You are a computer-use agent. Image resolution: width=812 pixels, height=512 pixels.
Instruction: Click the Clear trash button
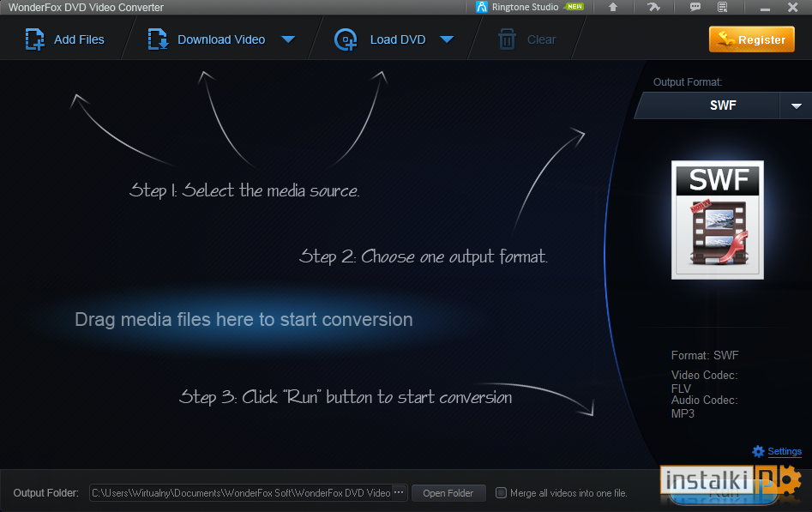(x=526, y=39)
